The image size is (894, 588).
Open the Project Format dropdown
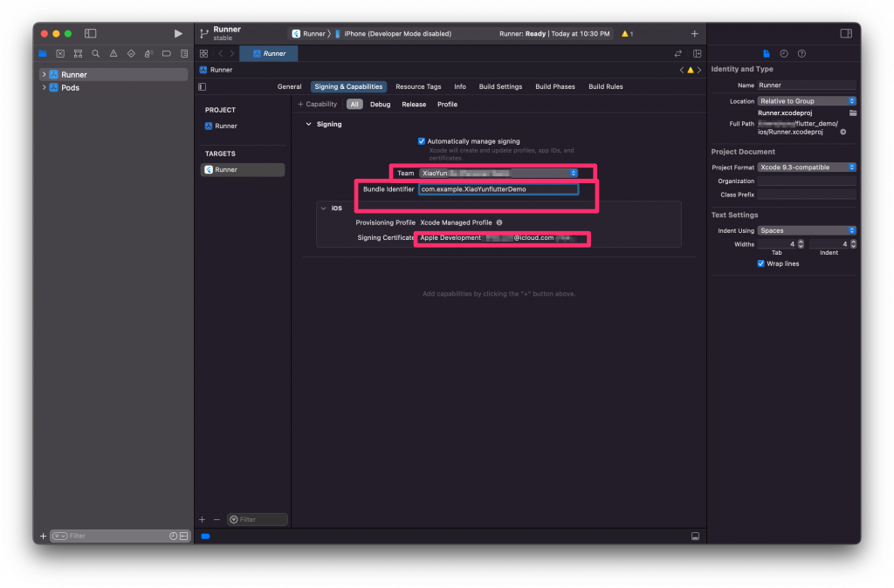pyautogui.click(x=806, y=168)
